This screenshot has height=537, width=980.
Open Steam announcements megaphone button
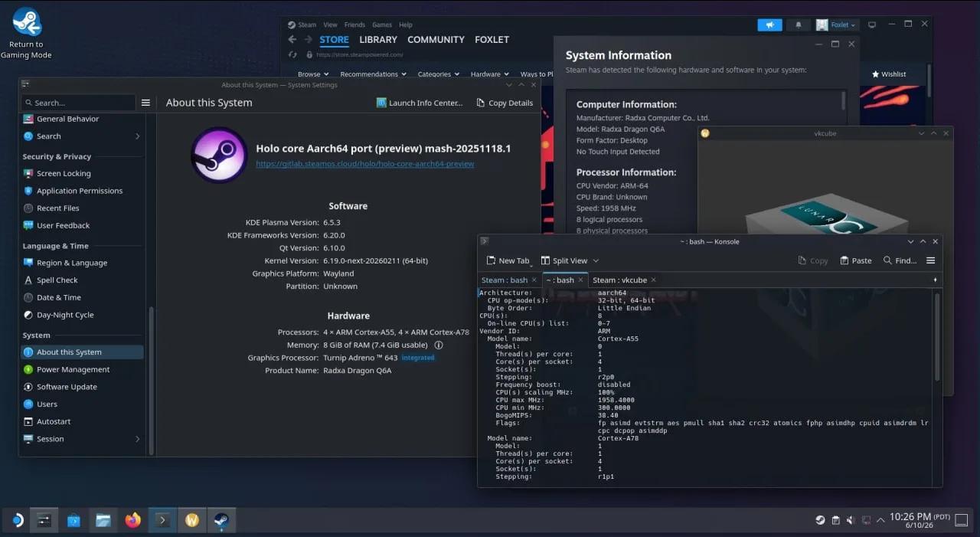769,25
